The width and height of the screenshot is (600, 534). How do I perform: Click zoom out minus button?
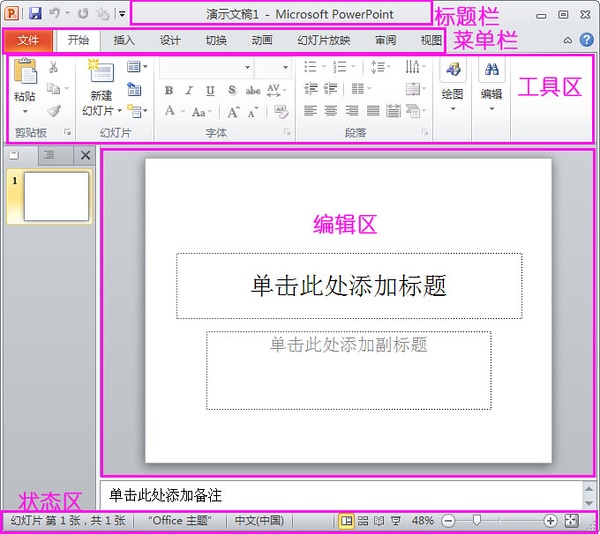(x=448, y=521)
